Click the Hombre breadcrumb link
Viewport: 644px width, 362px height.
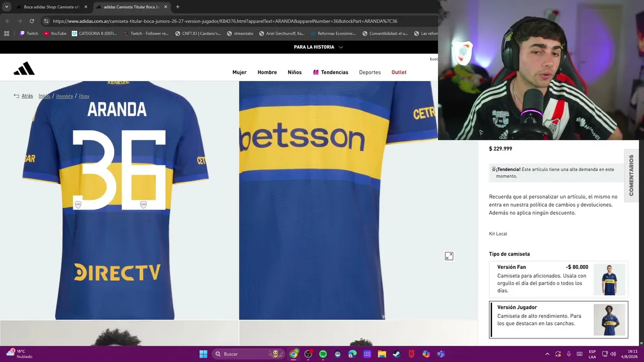pos(64,96)
